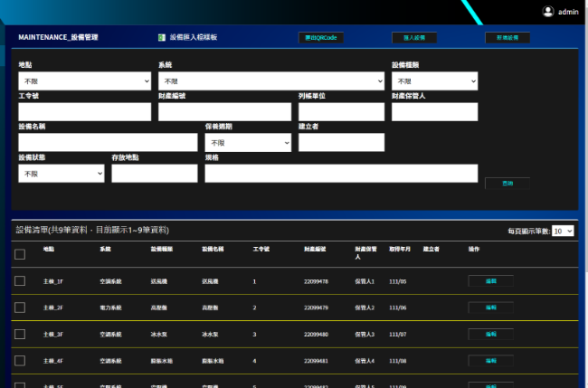Screen dimensions: 588x388
Task: Toggle the select-all checkbox in table header
Action: point(20,254)
